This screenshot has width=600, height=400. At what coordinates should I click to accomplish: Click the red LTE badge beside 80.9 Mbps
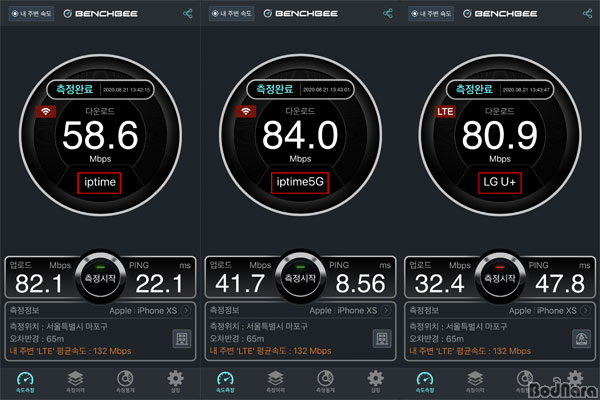pos(446,112)
